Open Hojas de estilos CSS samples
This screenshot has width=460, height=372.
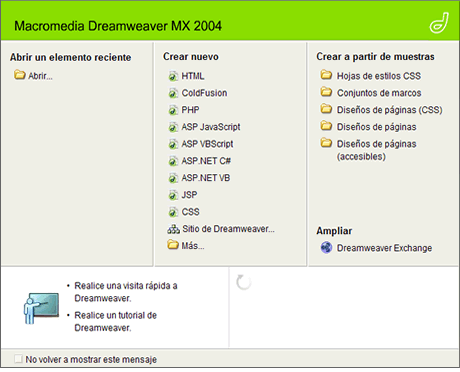coord(379,76)
